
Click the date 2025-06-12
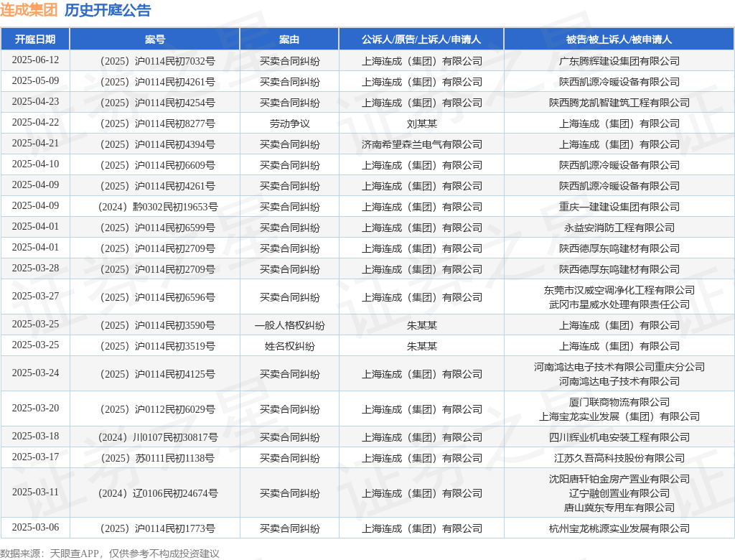[35, 60]
